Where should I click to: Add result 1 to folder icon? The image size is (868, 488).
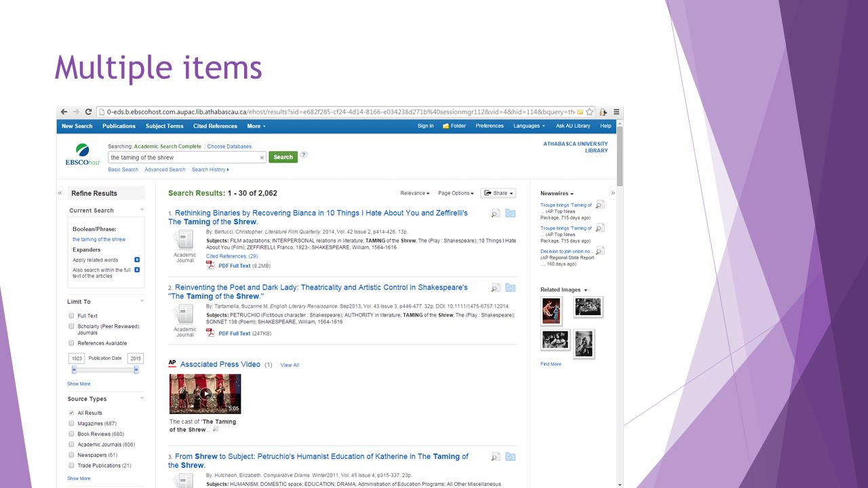510,213
